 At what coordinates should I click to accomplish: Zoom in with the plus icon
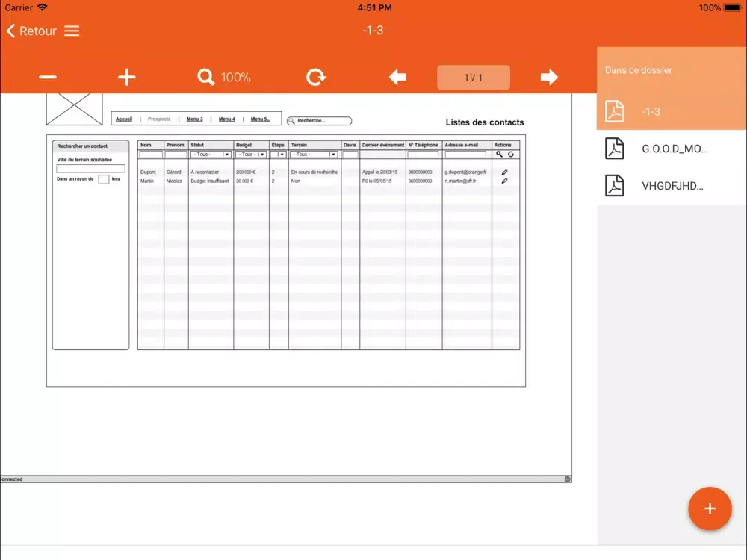coord(127,77)
